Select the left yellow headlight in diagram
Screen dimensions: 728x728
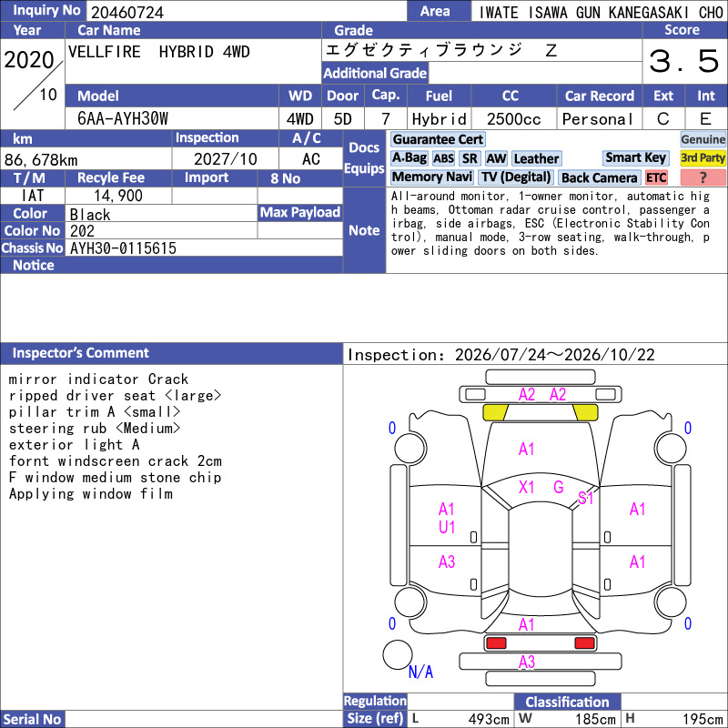click(495, 412)
